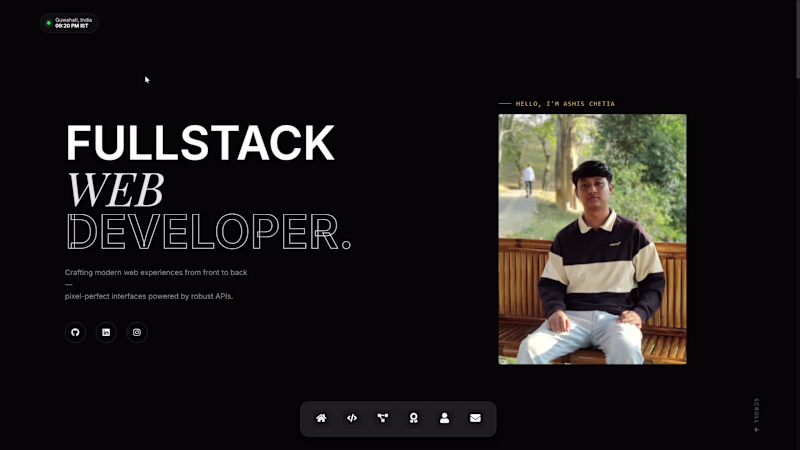The height and width of the screenshot is (450, 800).
Task: Click the "FULLSTACK" heading
Action: tap(201, 143)
